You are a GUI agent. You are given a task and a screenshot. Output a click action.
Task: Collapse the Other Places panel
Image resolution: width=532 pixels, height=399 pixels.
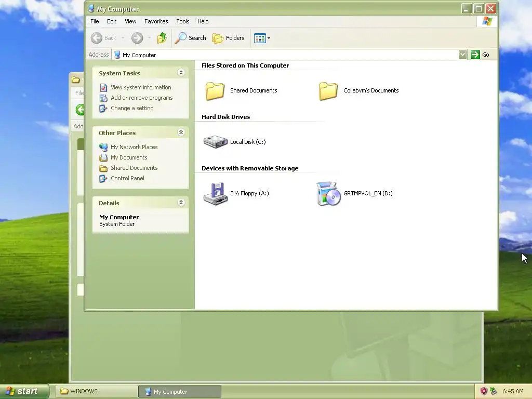[181, 132]
